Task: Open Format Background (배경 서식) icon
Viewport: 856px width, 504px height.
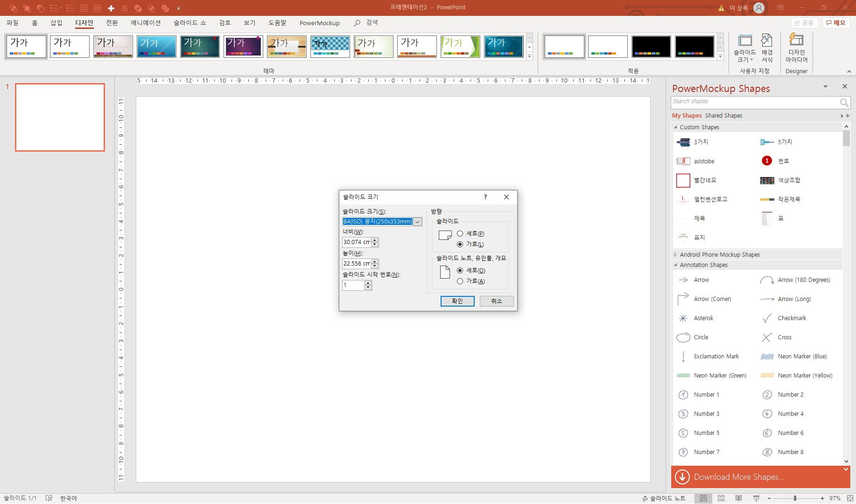Action: click(767, 48)
